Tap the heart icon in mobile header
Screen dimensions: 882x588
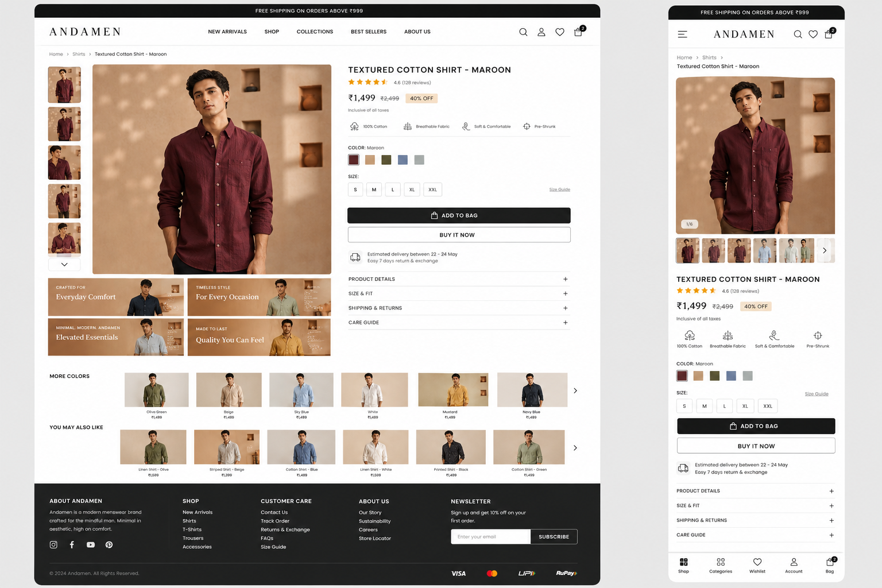point(813,34)
